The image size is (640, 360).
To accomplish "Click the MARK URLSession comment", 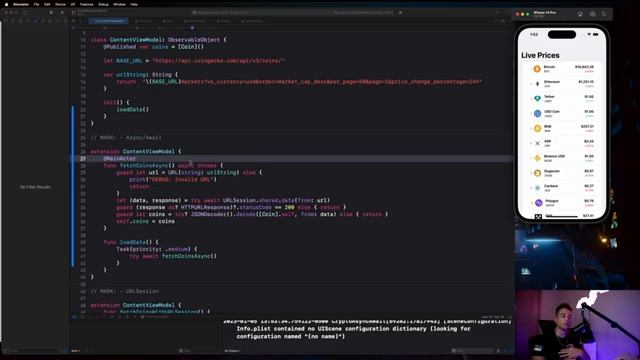I will (x=124, y=291).
